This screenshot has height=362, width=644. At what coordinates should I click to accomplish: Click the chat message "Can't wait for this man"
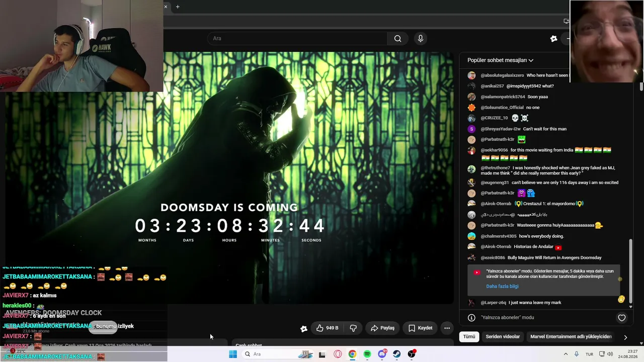(x=545, y=129)
